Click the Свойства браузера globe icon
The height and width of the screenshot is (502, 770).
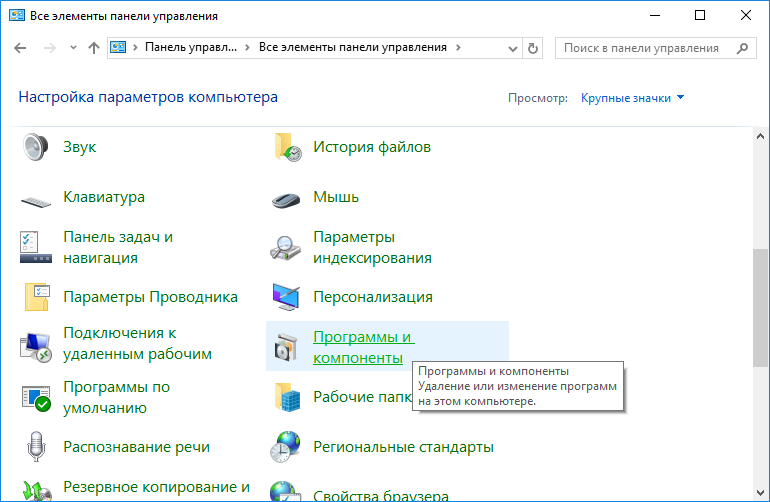tap(285, 492)
